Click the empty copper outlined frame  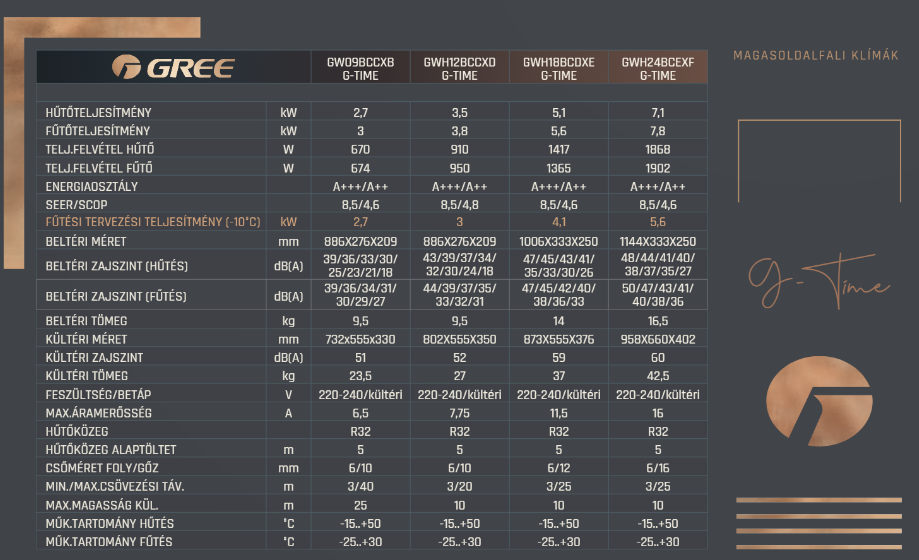819,161
